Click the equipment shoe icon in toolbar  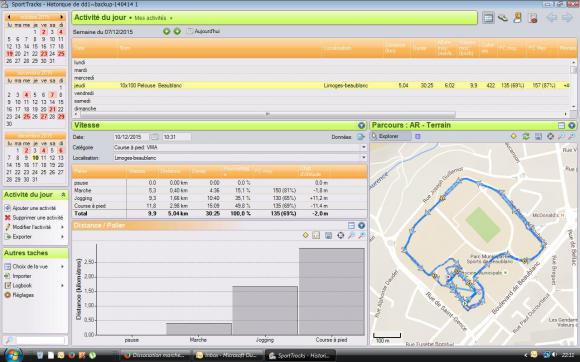pos(503,17)
